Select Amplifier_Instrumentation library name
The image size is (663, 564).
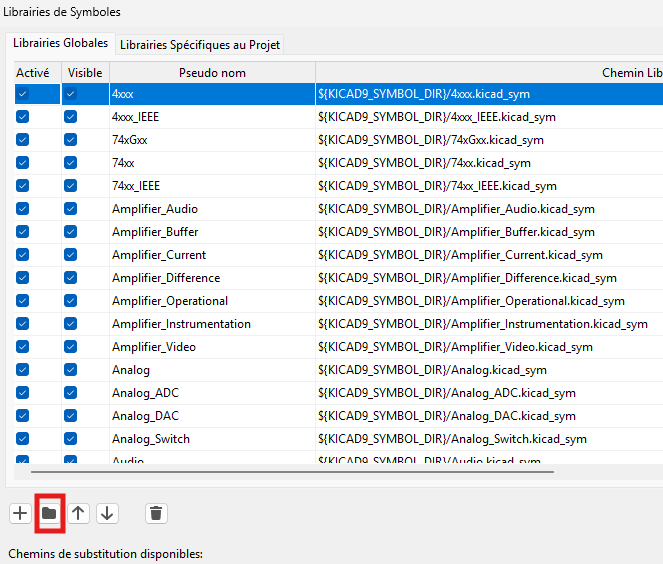pyautogui.click(x=212, y=324)
